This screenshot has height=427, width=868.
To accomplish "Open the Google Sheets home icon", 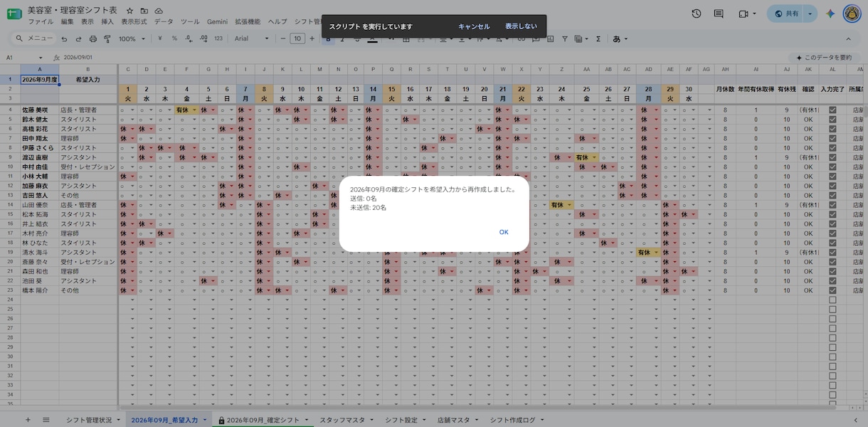I will tap(14, 14).
